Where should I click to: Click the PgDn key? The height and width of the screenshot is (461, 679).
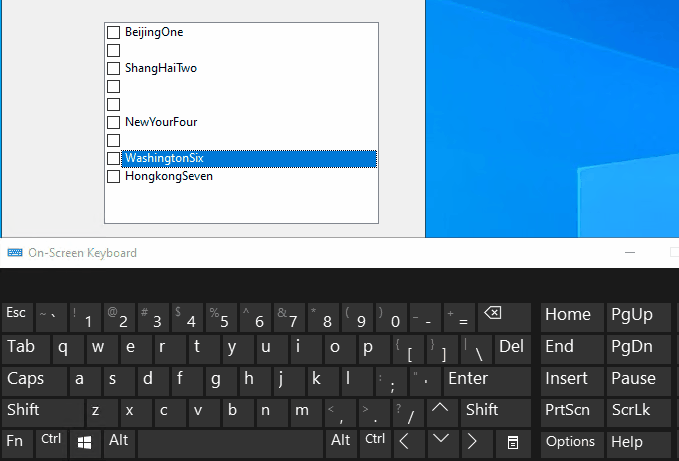click(x=638, y=349)
